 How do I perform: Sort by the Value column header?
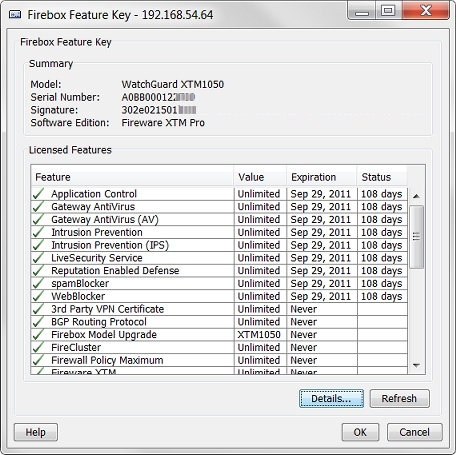260,177
